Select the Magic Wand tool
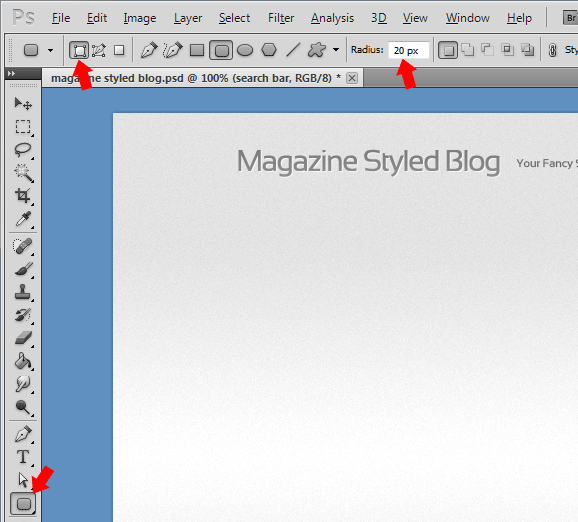 pyautogui.click(x=23, y=173)
